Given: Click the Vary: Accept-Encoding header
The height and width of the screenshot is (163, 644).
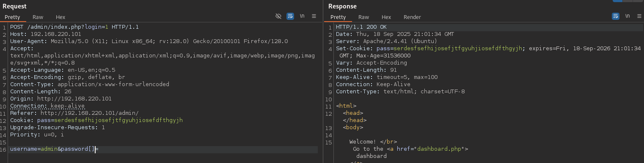Looking at the screenshot, I should coord(372,63).
